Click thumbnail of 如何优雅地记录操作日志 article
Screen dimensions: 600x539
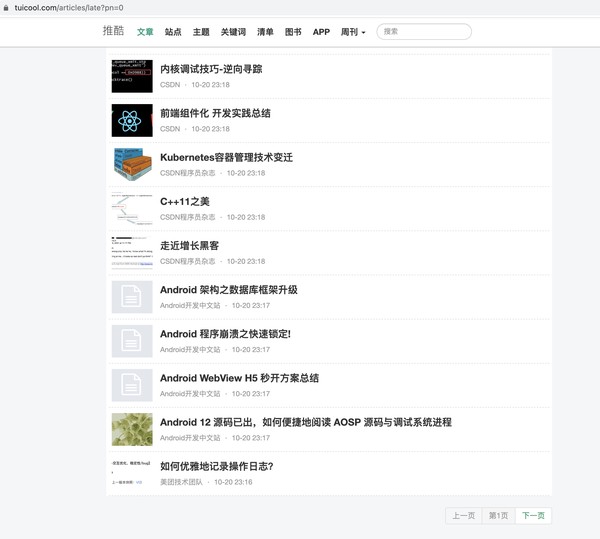[x=132, y=473]
